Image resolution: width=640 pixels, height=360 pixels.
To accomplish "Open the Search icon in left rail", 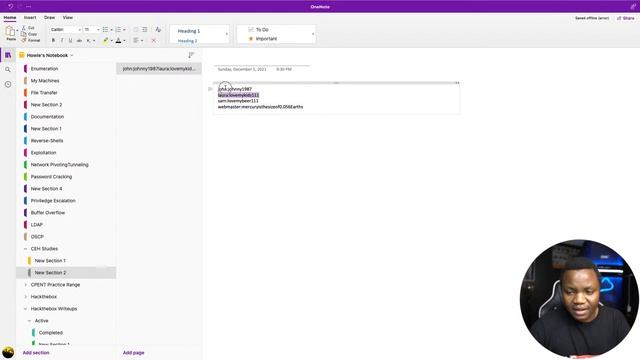I will point(8,70).
